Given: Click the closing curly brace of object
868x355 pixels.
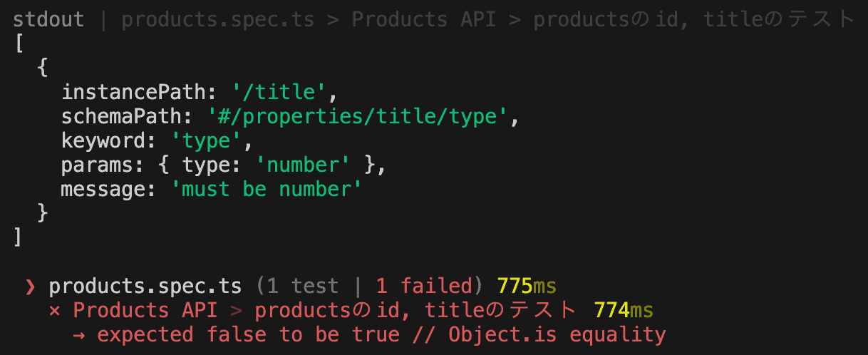Looking at the screenshot, I should coord(42,213).
